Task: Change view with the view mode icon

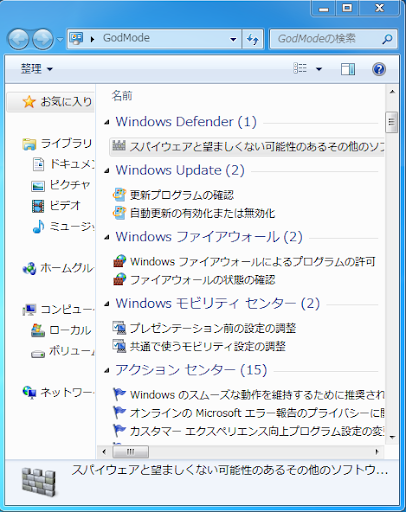Action: (x=300, y=69)
